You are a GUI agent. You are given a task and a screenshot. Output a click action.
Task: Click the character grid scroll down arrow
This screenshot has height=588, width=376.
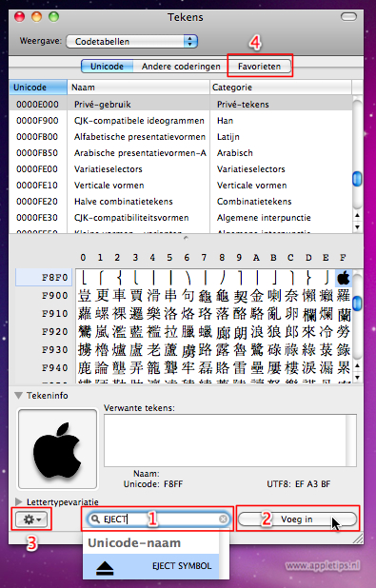[x=358, y=377]
